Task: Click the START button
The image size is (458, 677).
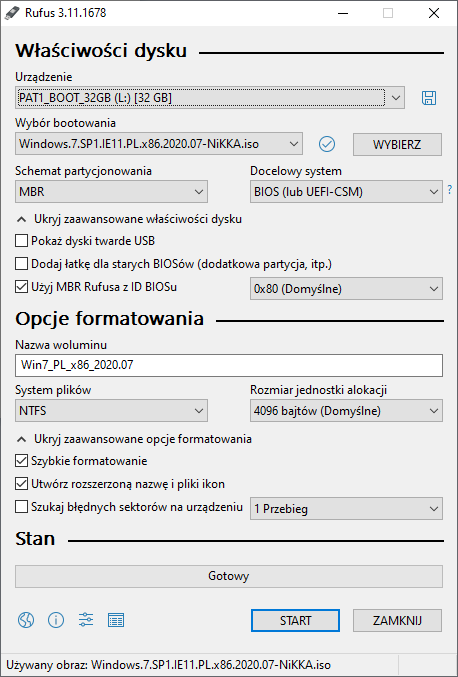Action: (295, 620)
